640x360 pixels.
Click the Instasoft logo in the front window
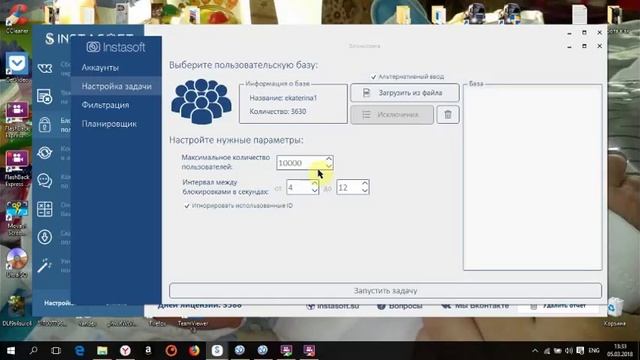[116, 47]
